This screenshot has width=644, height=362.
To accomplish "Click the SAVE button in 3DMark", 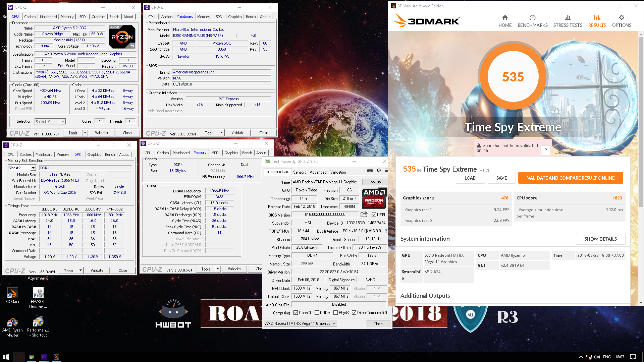I will [x=501, y=178].
